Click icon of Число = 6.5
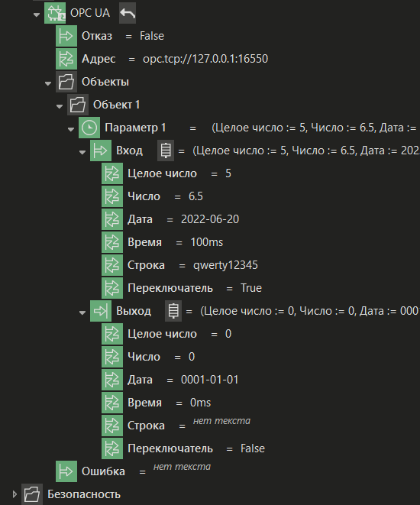Viewport: 420px width, 505px height. (x=112, y=196)
